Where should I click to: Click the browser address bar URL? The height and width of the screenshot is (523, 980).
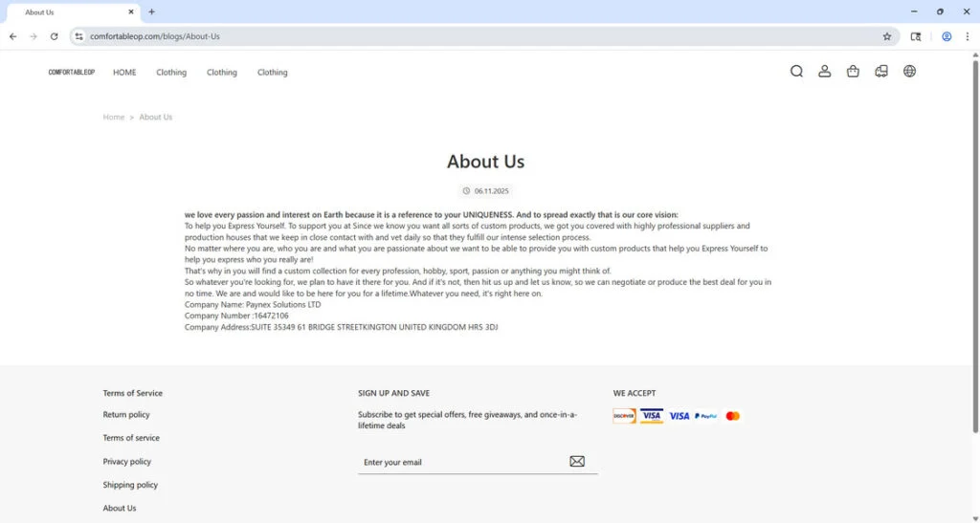tap(155, 37)
